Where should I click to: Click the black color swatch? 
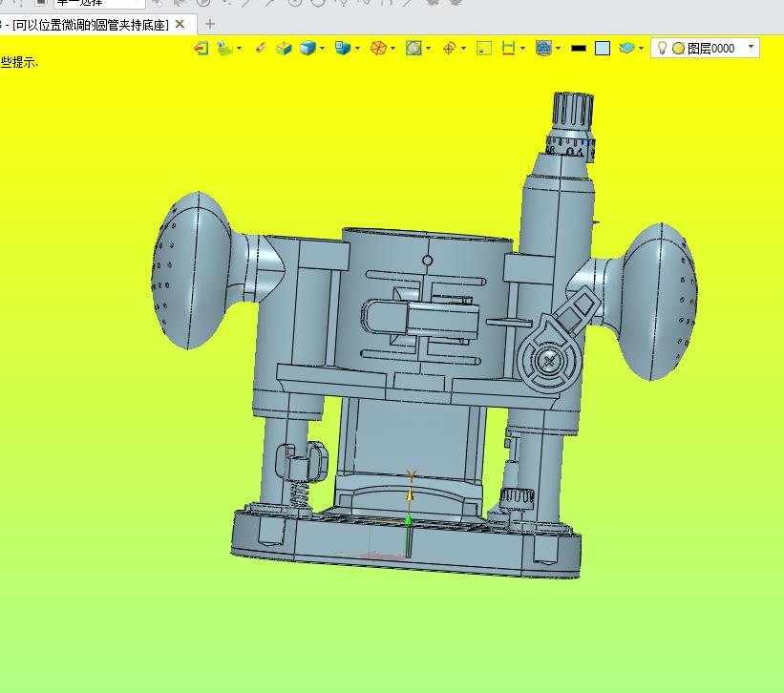point(579,49)
